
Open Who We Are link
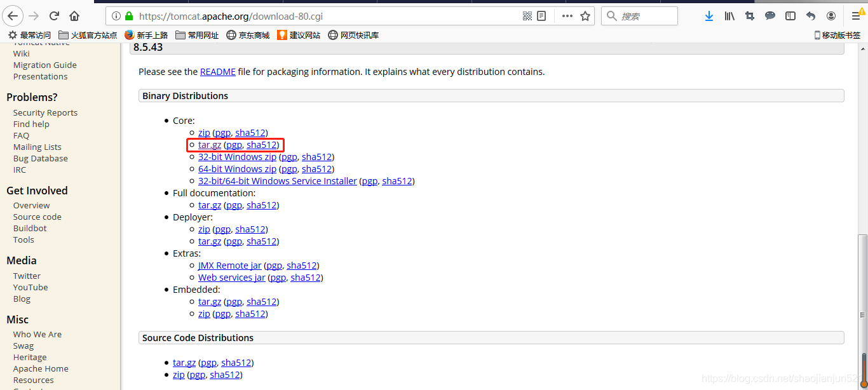(x=37, y=334)
